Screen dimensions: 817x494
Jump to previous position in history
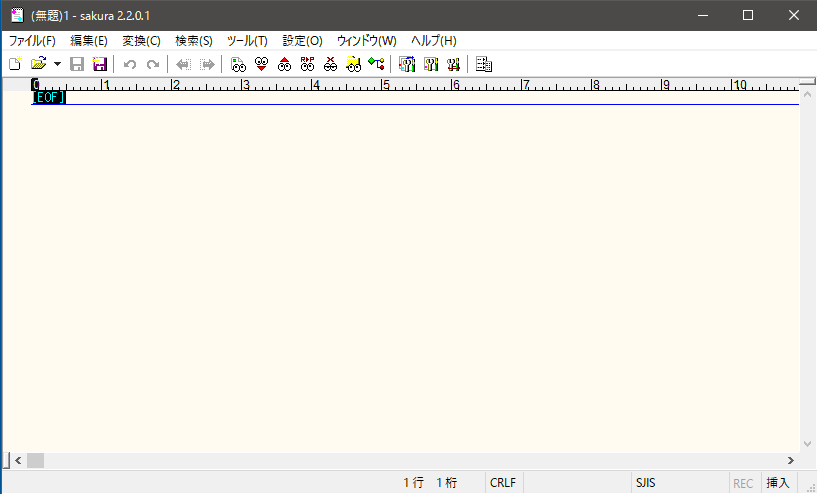(x=183, y=64)
